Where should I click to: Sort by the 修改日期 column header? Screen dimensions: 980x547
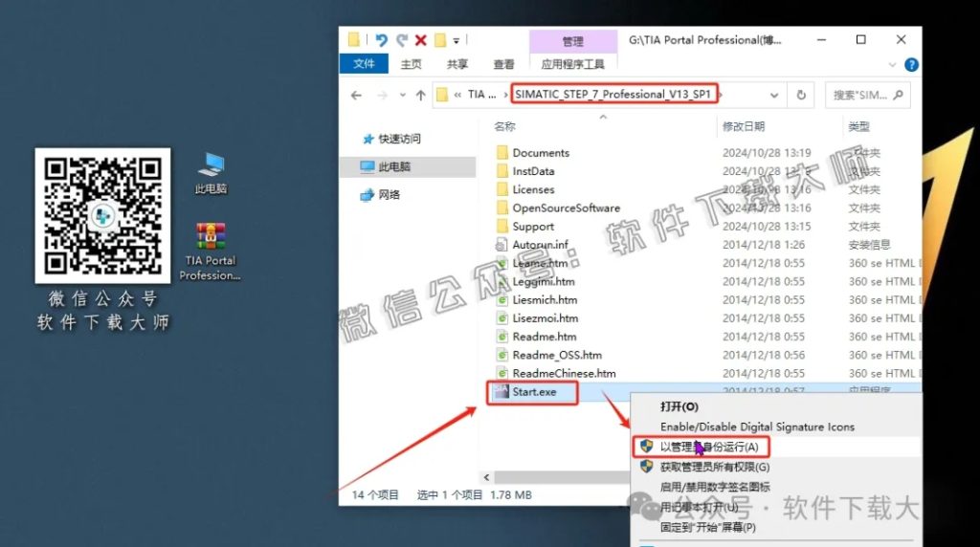point(743,126)
